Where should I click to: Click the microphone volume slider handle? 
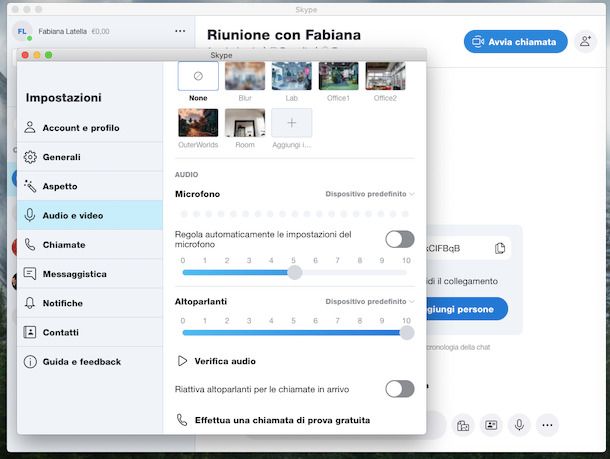(295, 272)
